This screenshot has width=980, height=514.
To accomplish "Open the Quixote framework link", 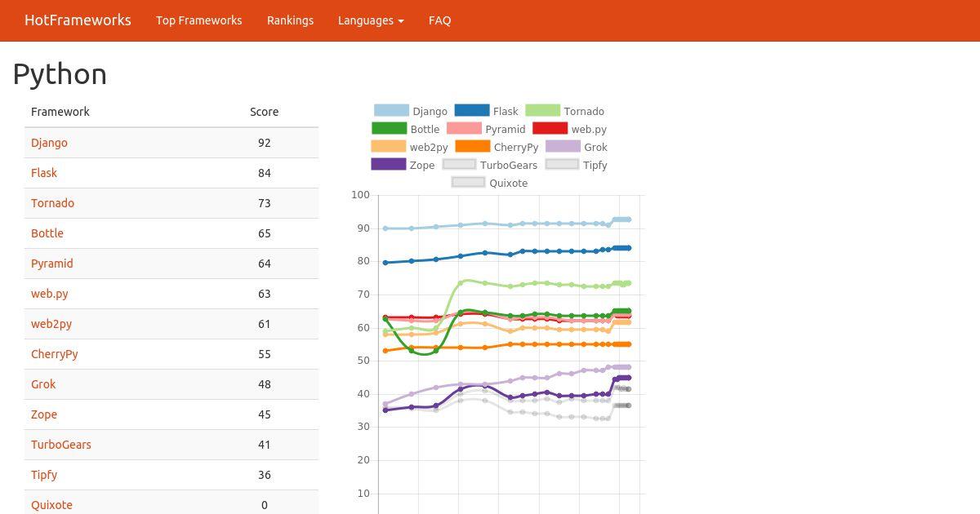I will [x=51, y=505].
